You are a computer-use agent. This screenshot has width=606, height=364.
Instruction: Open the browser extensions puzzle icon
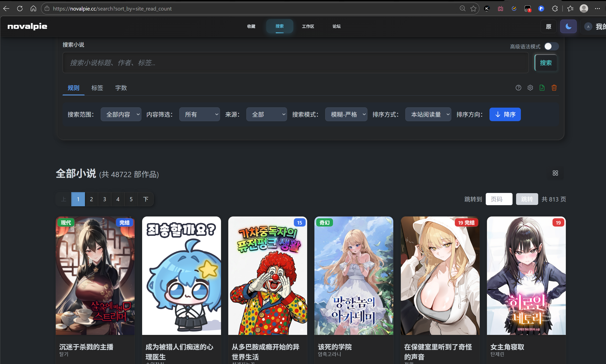point(555,9)
